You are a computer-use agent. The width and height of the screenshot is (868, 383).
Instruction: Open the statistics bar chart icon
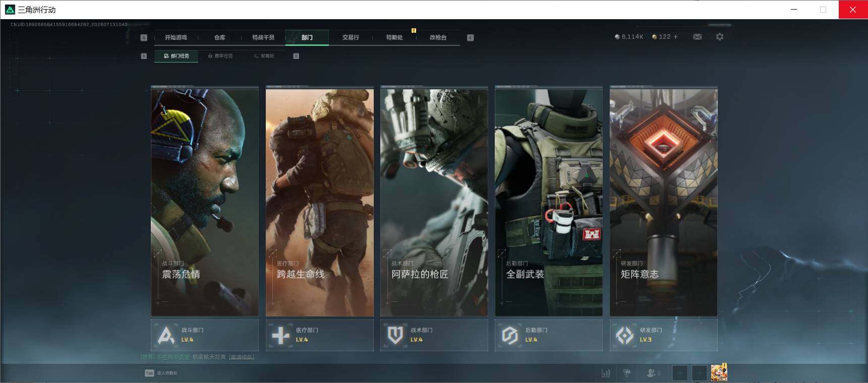[x=606, y=373]
